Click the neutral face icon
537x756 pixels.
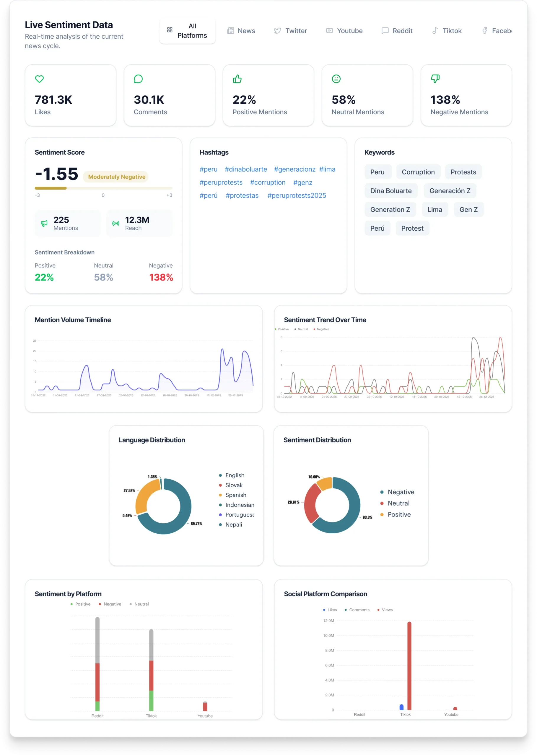(336, 79)
